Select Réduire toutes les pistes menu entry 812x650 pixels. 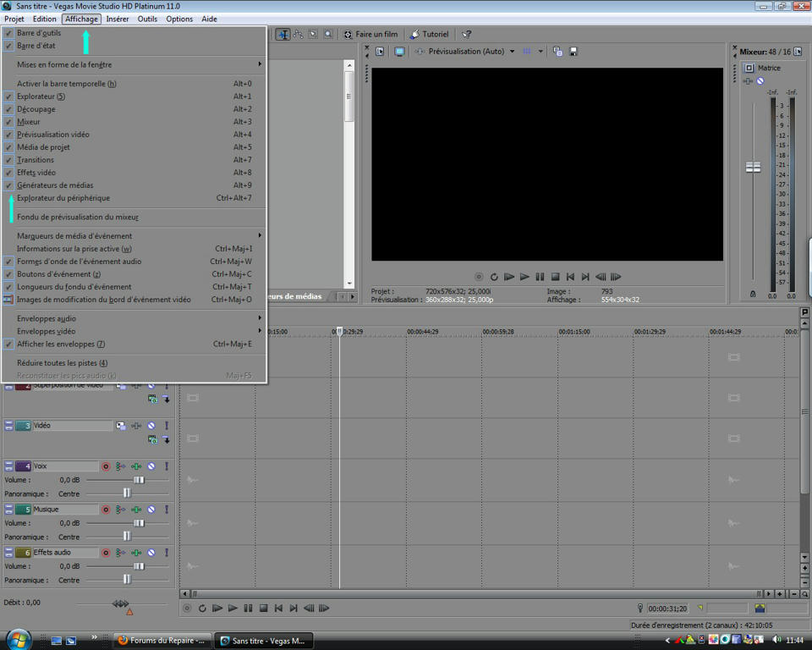(134, 363)
